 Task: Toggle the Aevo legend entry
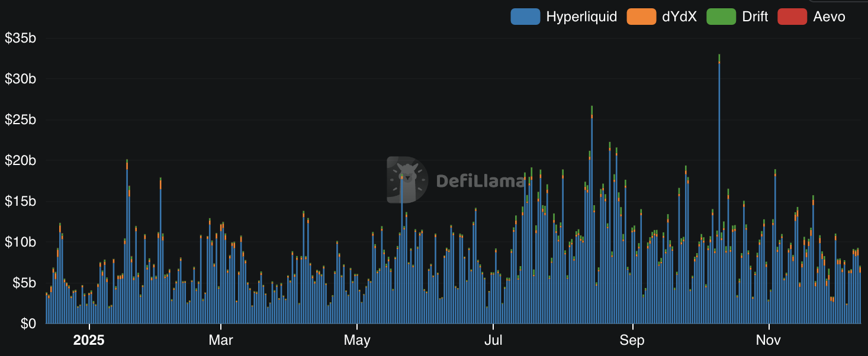tap(812, 17)
